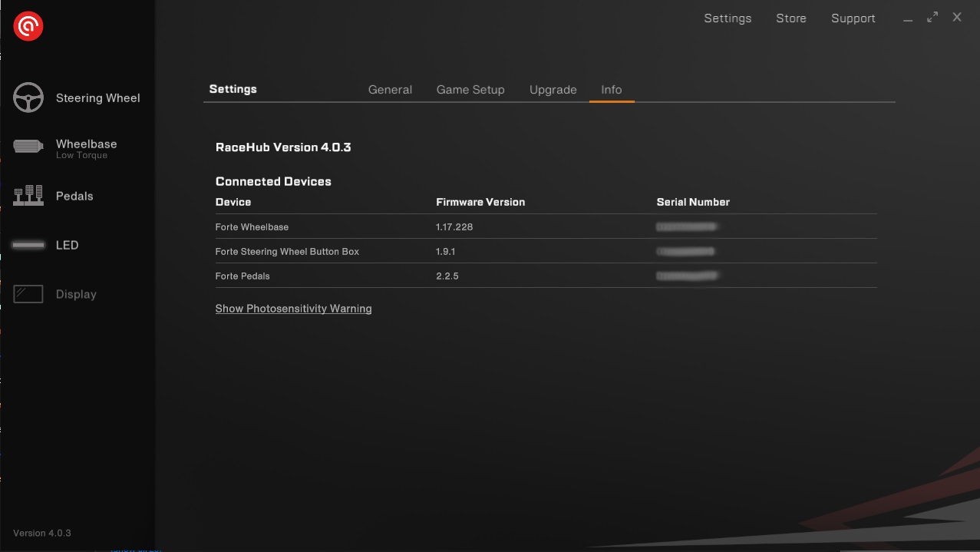Click firmware version 1.9.1
This screenshot has width=980, height=552.
(446, 252)
